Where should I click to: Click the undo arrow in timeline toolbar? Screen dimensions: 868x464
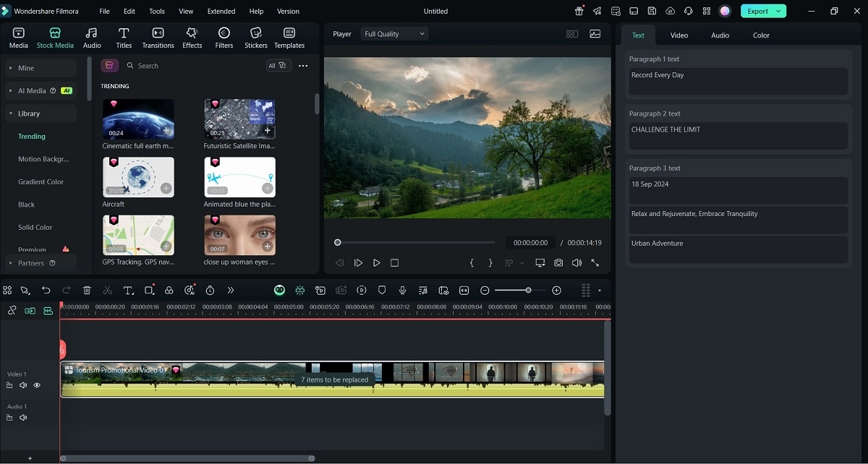coord(46,290)
